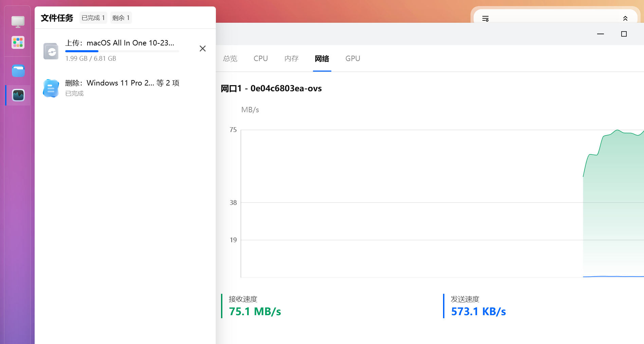
Task: Cancel the macOS All In One upload
Action: (x=203, y=49)
